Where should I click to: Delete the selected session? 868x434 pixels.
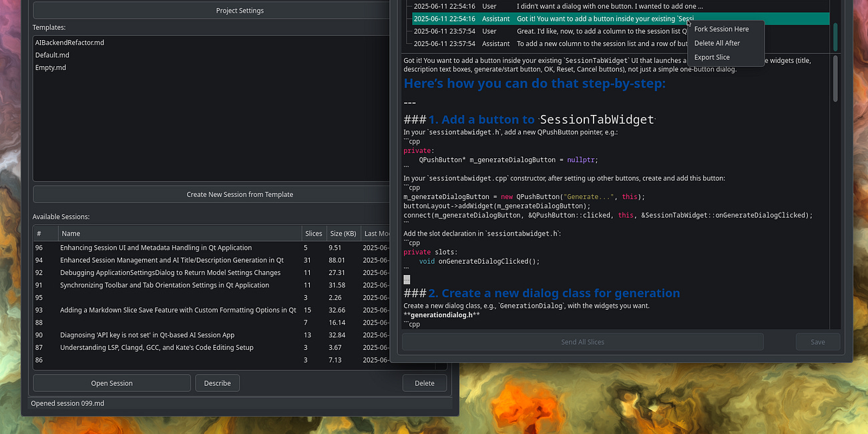(424, 383)
